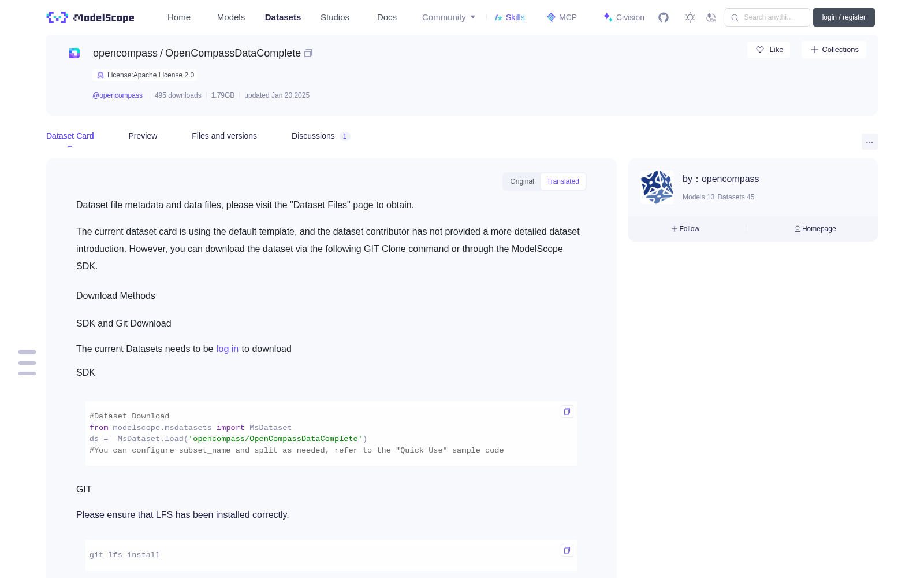Go to the Home menu item

179,17
